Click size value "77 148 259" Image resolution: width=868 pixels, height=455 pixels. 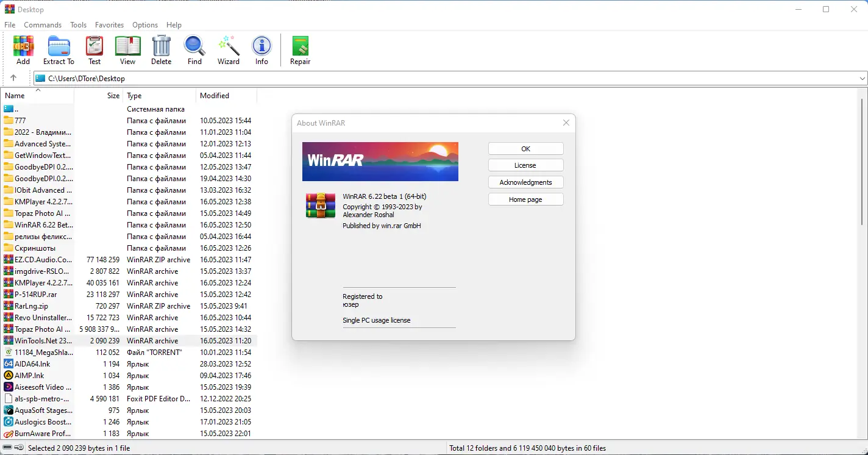103,260
